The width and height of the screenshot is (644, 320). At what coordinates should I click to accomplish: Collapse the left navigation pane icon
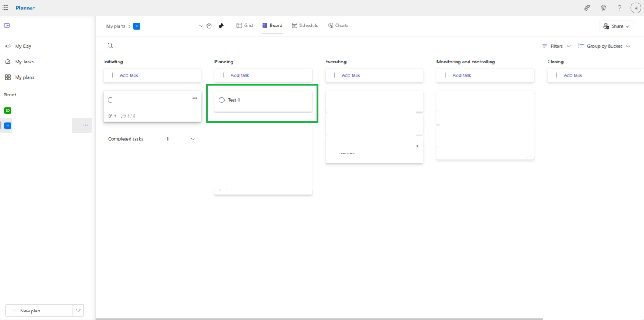pos(7,26)
